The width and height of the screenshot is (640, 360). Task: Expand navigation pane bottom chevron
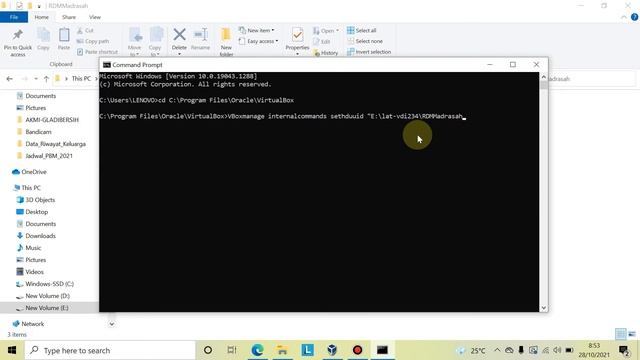click(x=111, y=324)
